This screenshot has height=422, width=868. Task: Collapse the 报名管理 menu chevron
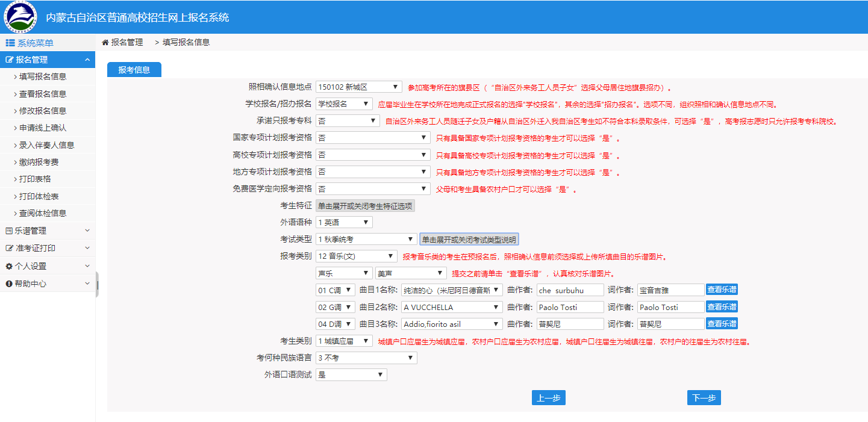click(x=87, y=60)
